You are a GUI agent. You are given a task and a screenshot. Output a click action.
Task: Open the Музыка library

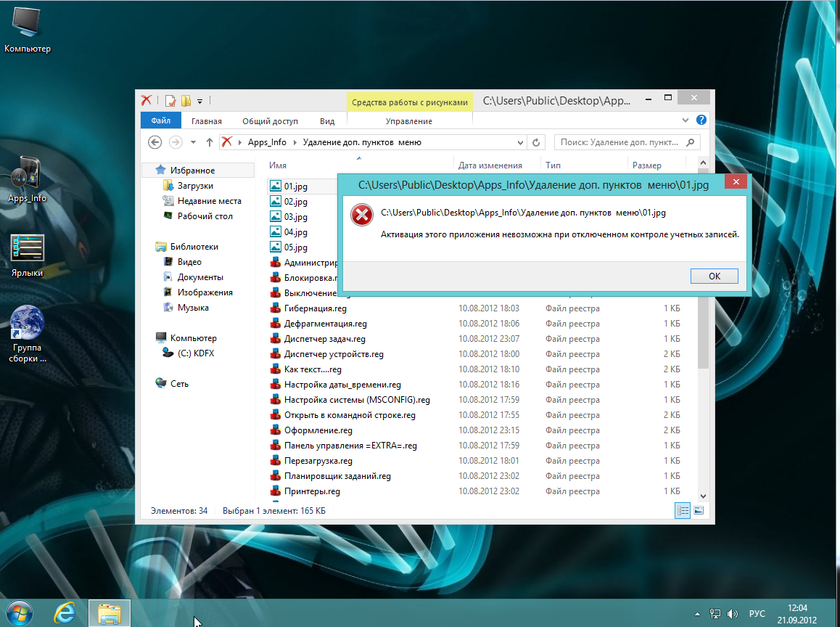pos(193,308)
